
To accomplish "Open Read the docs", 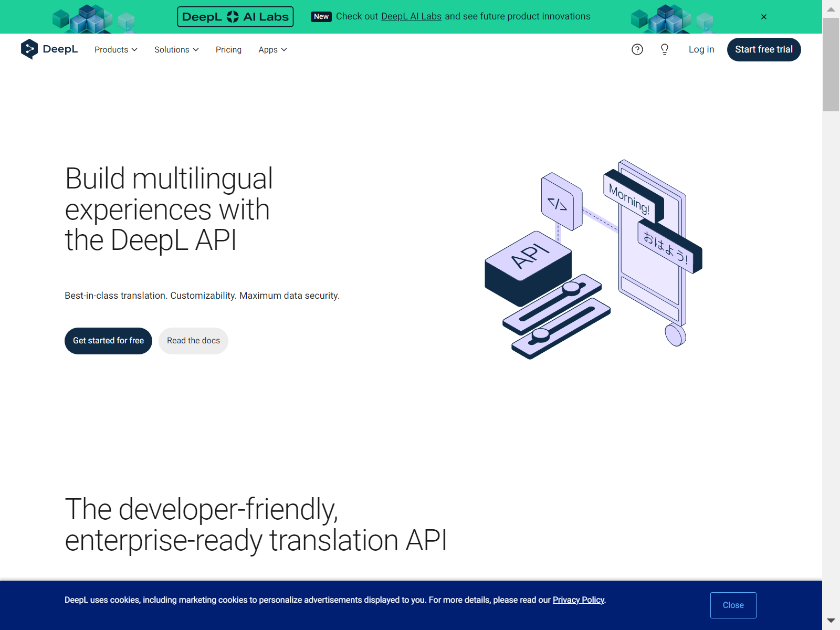I will (x=193, y=341).
